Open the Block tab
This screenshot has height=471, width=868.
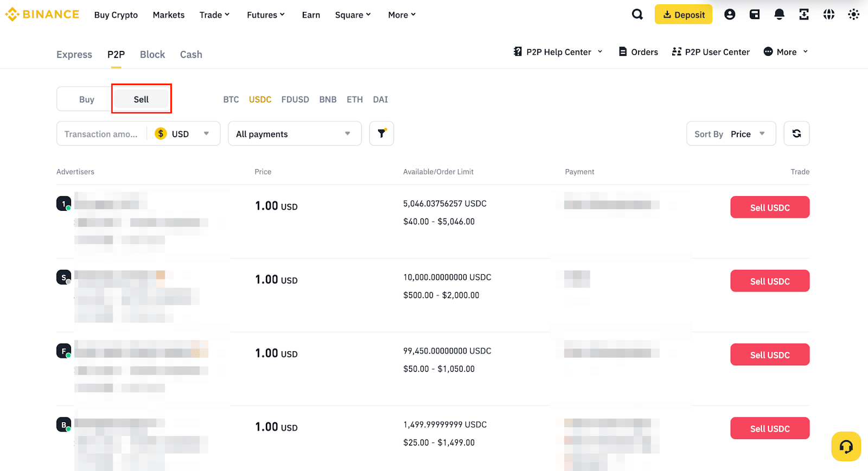pos(152,54)
